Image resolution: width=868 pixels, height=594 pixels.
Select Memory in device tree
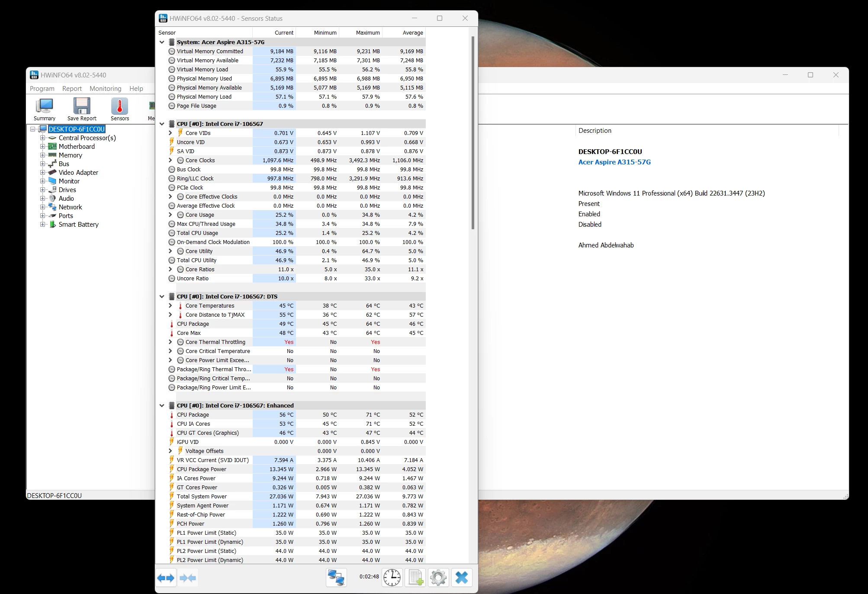pos(70,155)
